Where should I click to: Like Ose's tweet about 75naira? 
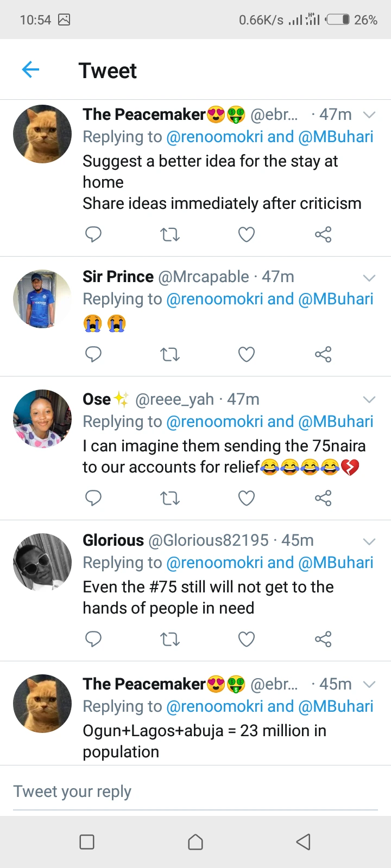(x=247, y=498)
